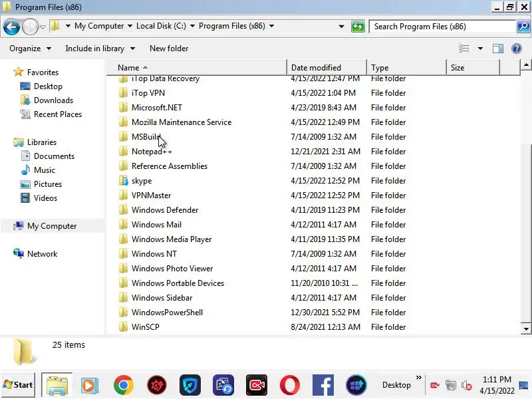Select the Windows Defender folder
The image size is (532, 399).
165,210
